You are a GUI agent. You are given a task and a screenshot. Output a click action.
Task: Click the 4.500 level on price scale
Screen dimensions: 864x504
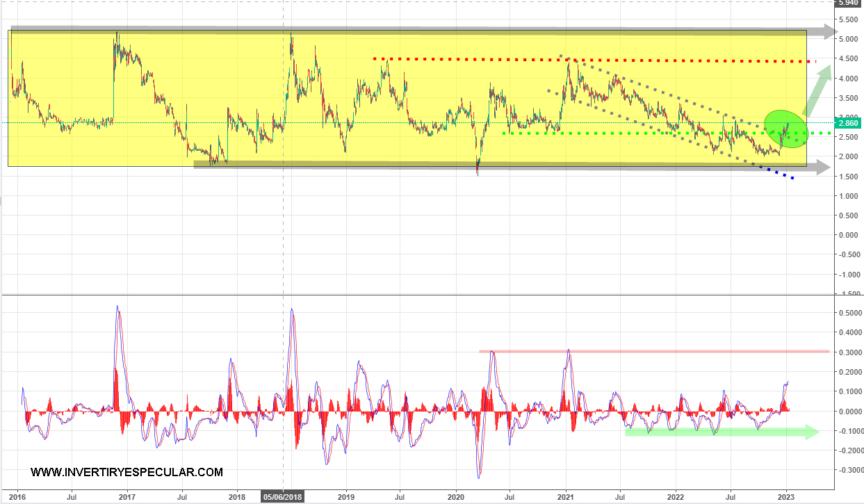pyautogui.click(x=849, y=58)
